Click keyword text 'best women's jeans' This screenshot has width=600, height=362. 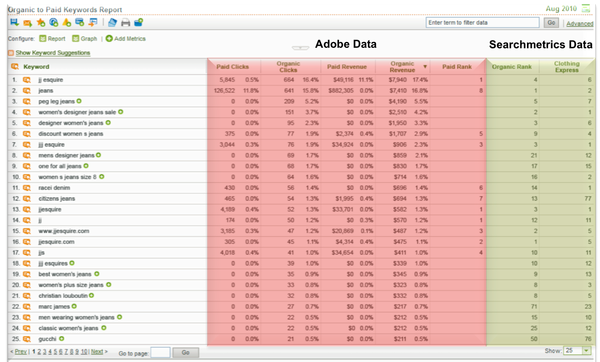click(65, 274)
